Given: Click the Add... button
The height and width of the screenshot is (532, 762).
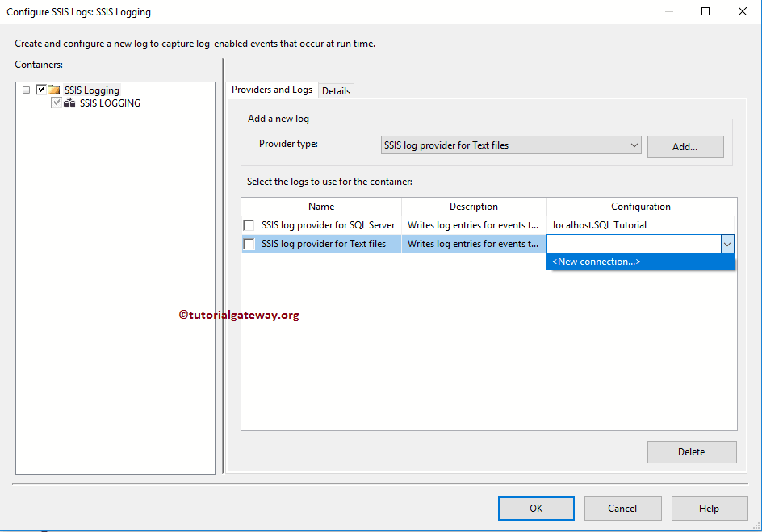Looking at the screenshot, I should (685, 147).
